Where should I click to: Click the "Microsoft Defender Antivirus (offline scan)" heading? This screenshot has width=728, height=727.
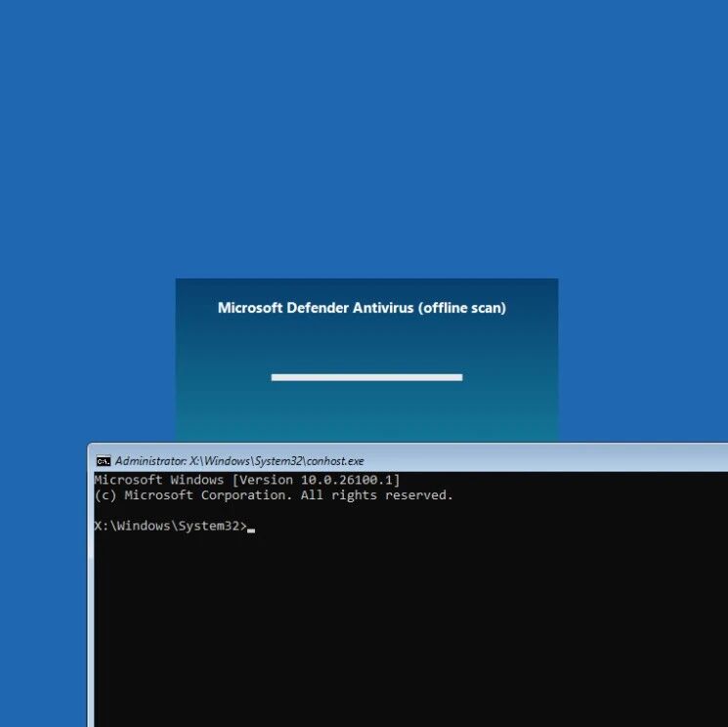click(363, 308)
